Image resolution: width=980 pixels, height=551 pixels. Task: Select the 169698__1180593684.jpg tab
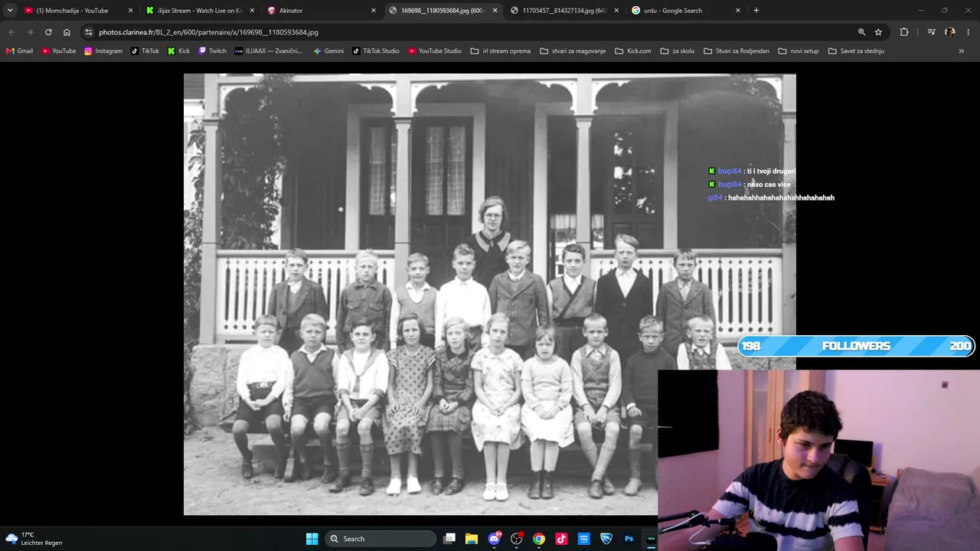tap(443, 11)
